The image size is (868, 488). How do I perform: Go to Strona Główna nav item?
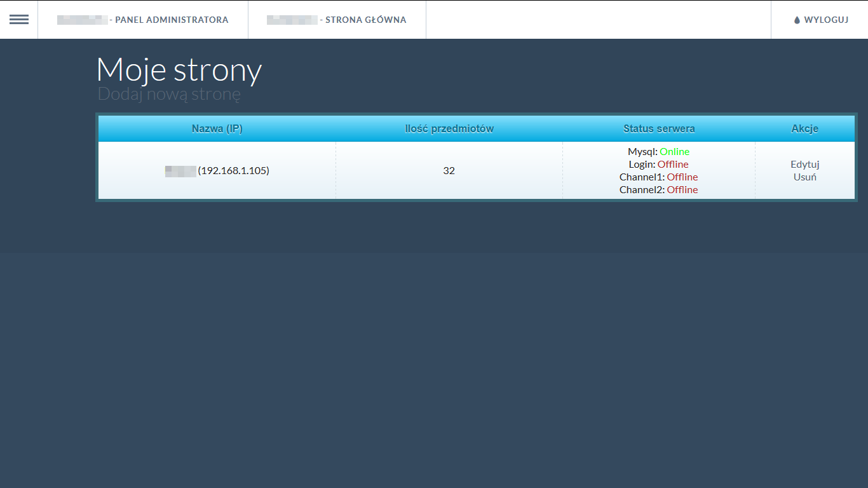(x=337, y=20)
